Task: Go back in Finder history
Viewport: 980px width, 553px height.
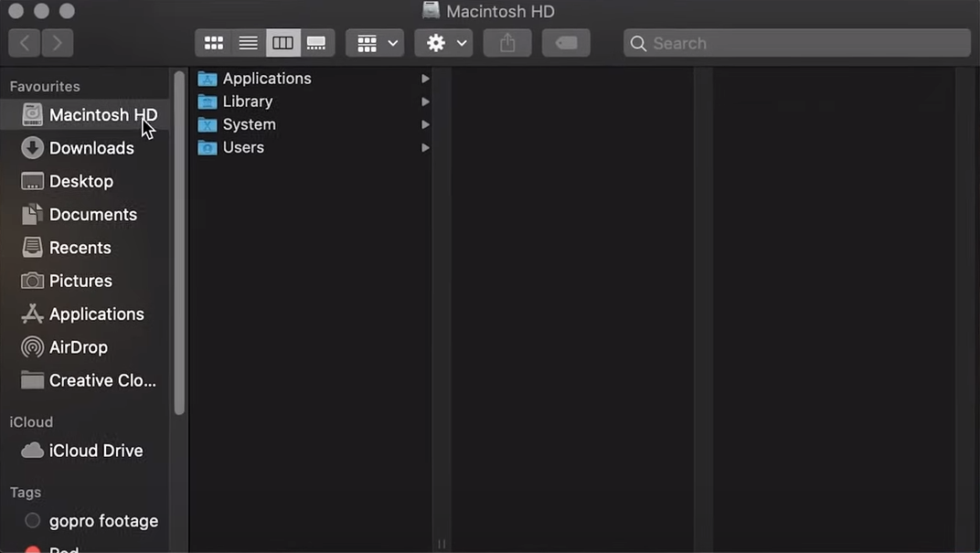Action: click(25, 43)
